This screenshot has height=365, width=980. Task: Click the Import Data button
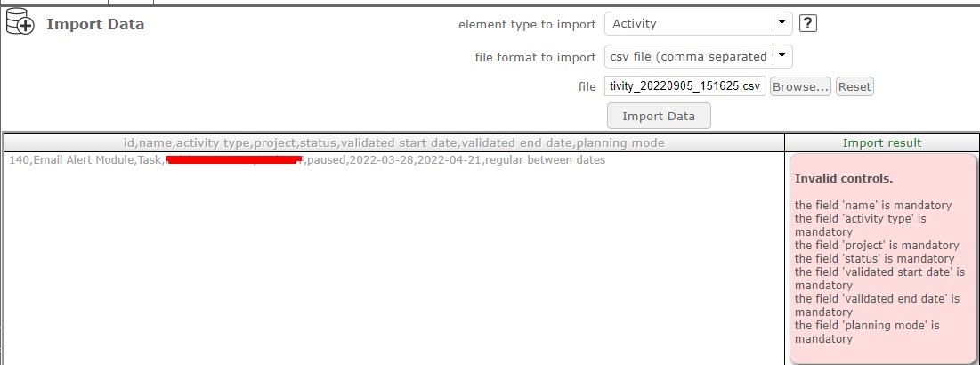[658, 116]
